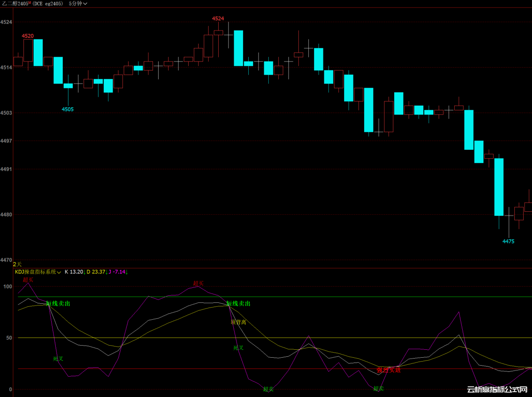Click the 4470 price axis label
This screenshot has width=532, height=397.
point(7,260)
